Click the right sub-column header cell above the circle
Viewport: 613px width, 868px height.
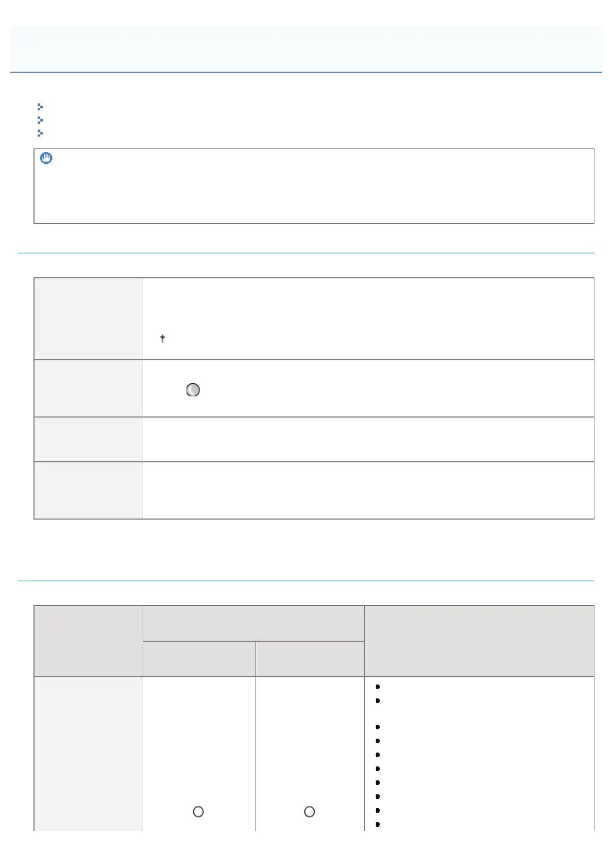pyautogui.click(x=310, y=659)
